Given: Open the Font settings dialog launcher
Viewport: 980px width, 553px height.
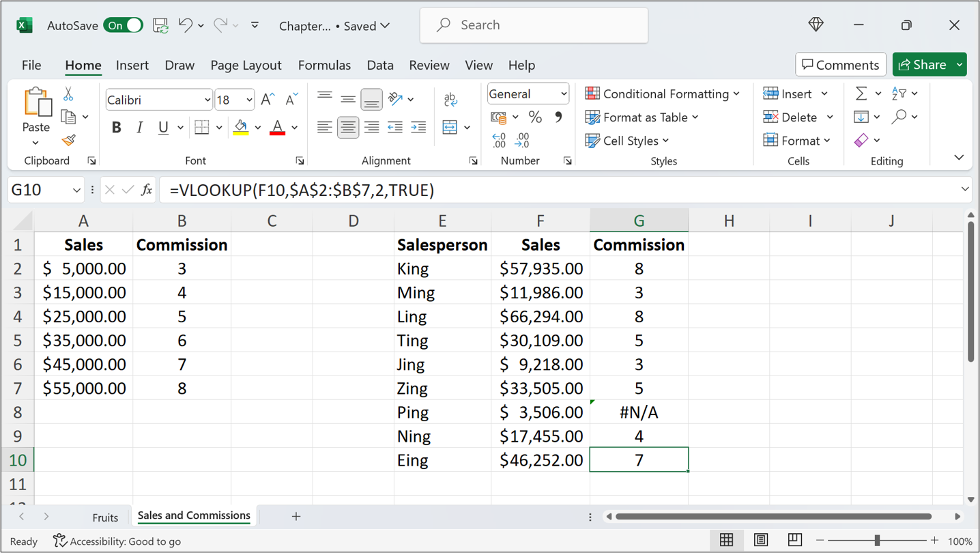Looking at the screenshot, I should 300,161.
